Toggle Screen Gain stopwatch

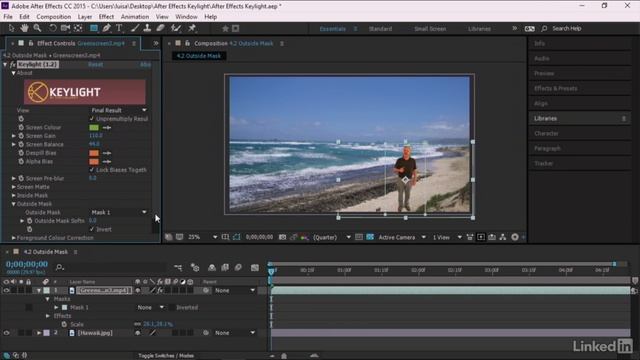click(21, 136)
